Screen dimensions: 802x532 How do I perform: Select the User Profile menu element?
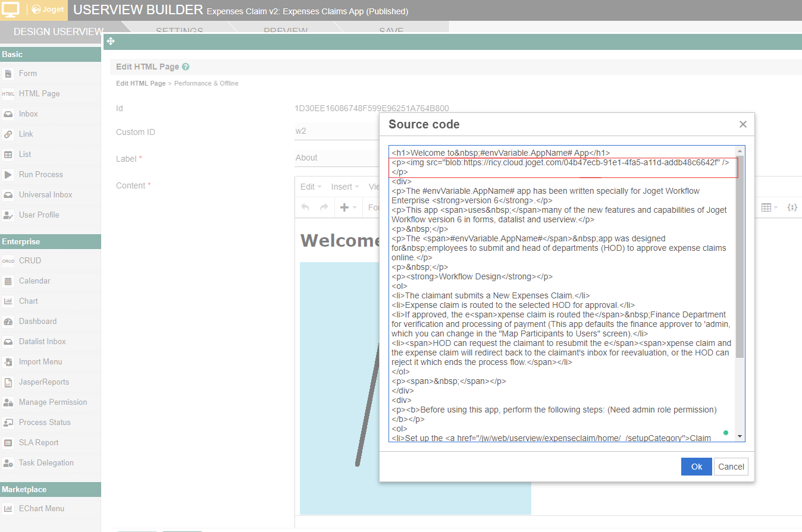click(x=51, y=215)
